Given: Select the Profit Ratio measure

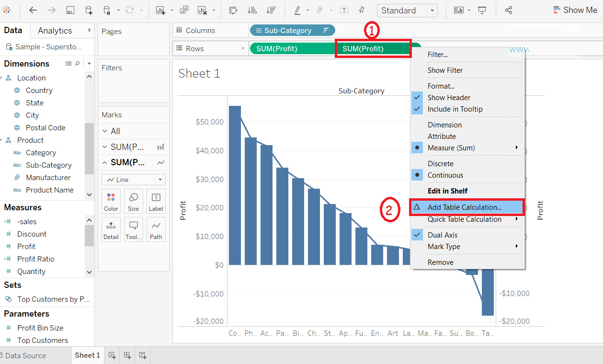Looking at the screenshot, I should (36, 259).
